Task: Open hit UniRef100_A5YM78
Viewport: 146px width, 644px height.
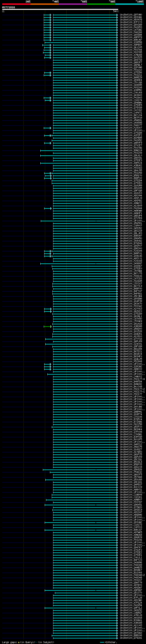Action: point(131,20)
